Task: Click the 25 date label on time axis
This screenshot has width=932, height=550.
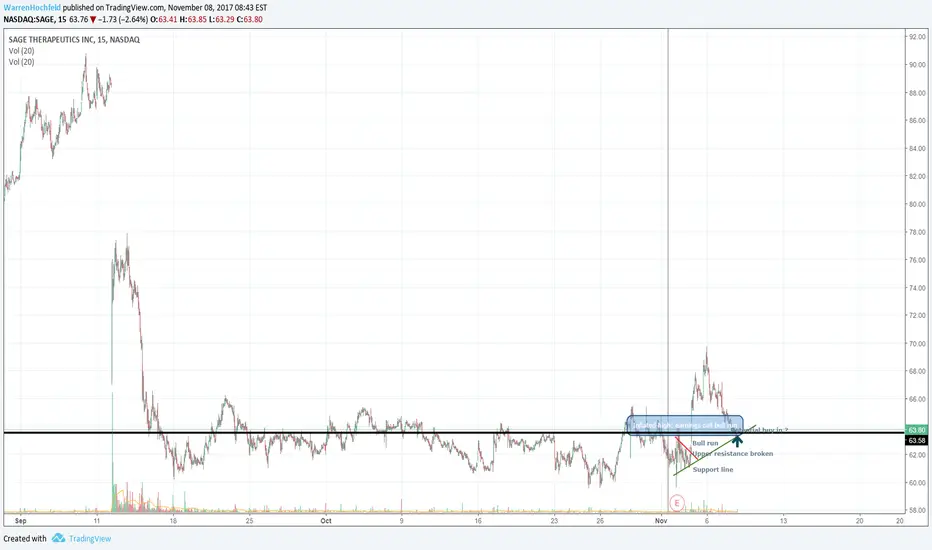Action: 250,521
